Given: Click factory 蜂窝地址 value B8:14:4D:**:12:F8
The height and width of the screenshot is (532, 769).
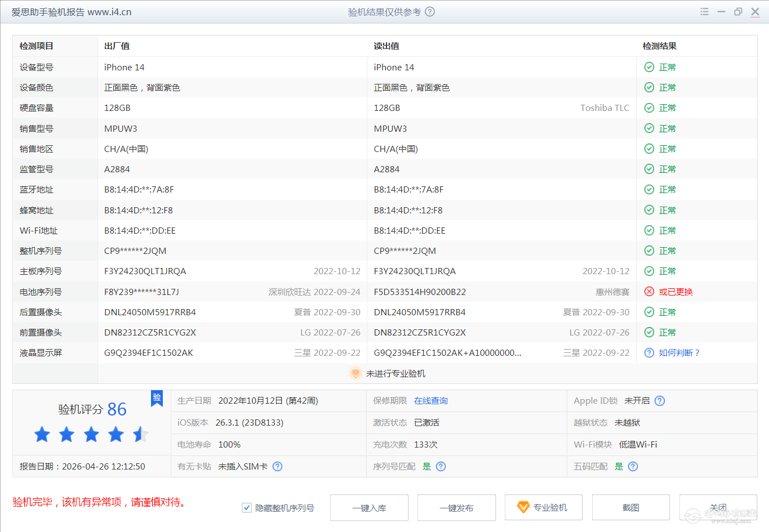Looking at the screenshot, I should point(139,210).
